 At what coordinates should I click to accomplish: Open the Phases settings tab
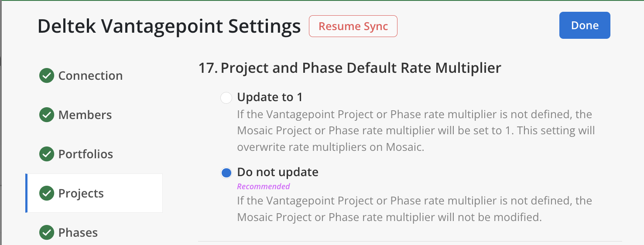[x=78, y=233]
